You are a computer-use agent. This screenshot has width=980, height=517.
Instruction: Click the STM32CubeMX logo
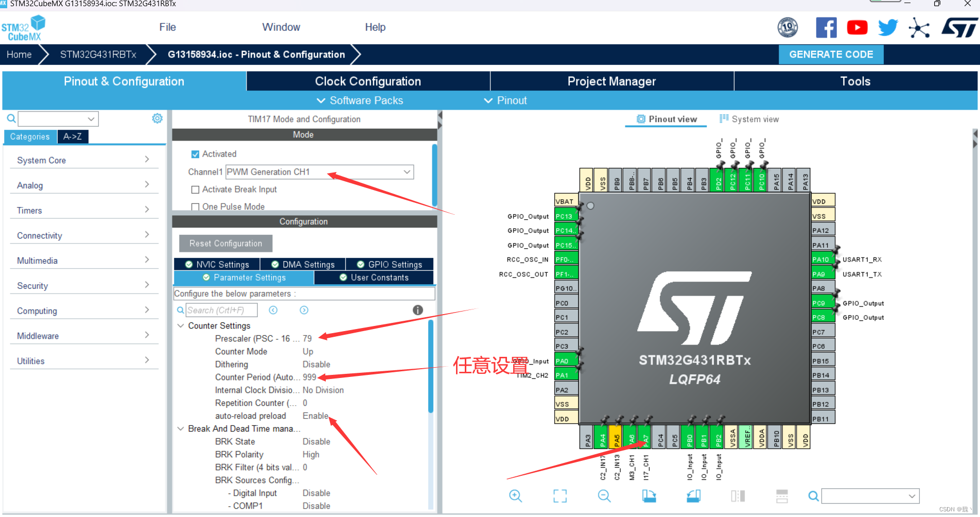pos(23,28)
